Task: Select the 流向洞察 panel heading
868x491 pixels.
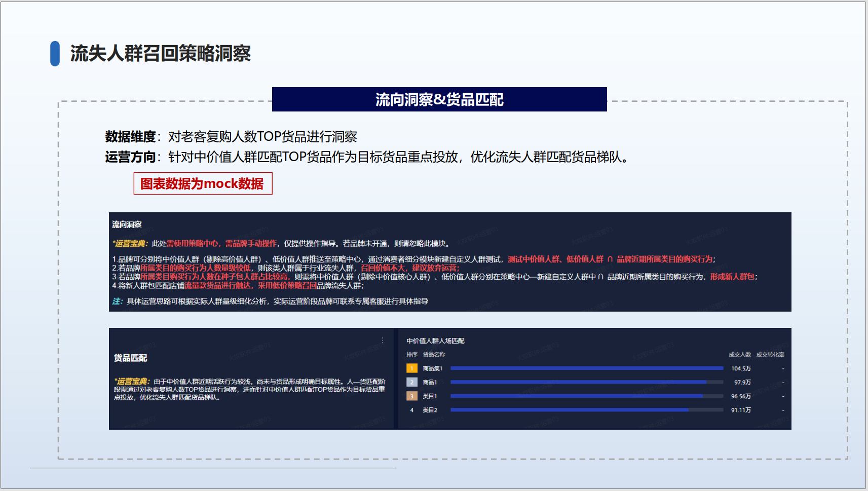Action: point(127,224)
